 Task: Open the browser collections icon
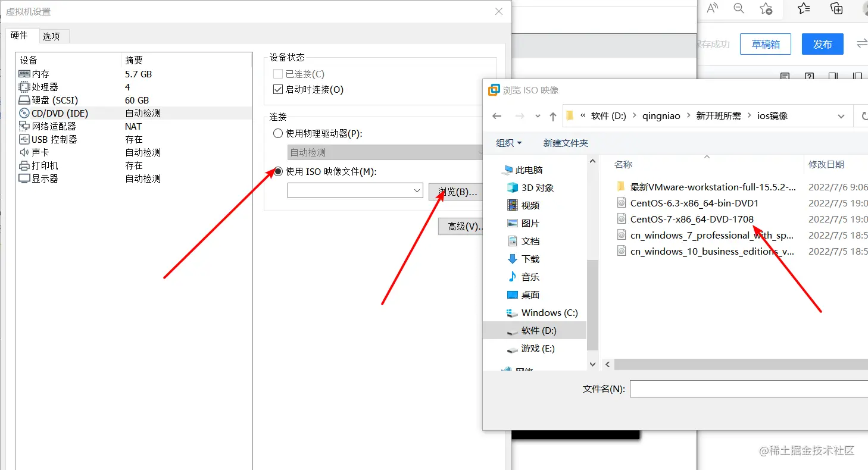click(836, 8)
